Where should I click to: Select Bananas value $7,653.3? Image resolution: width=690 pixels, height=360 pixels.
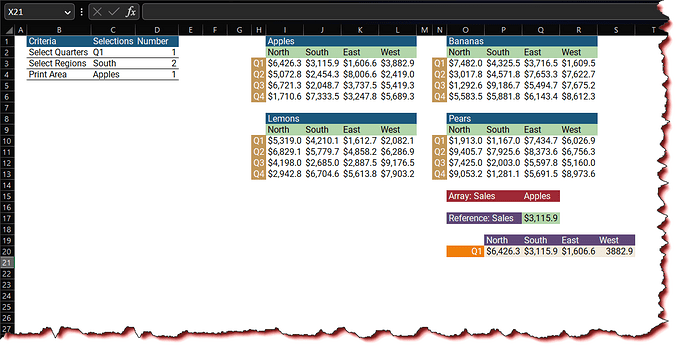[541, 74]
